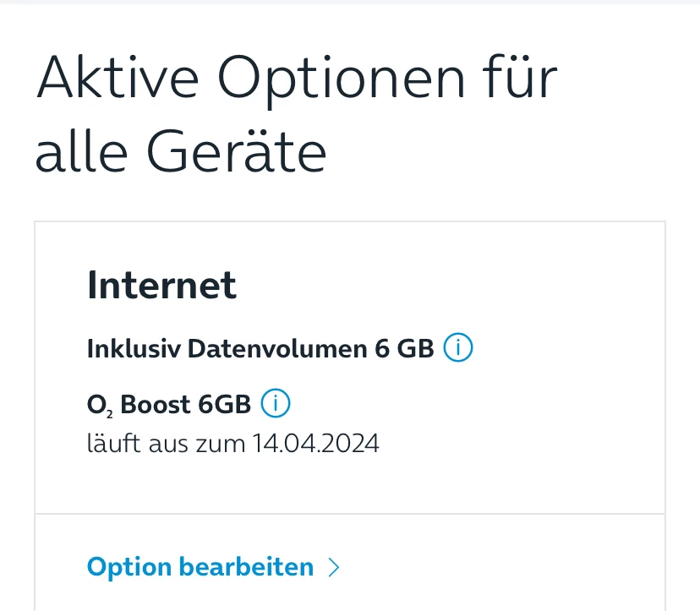This screenshot has height=611, width=700.
Task: Tap the word Optionen in the title
Action: [x=345, y=77]
